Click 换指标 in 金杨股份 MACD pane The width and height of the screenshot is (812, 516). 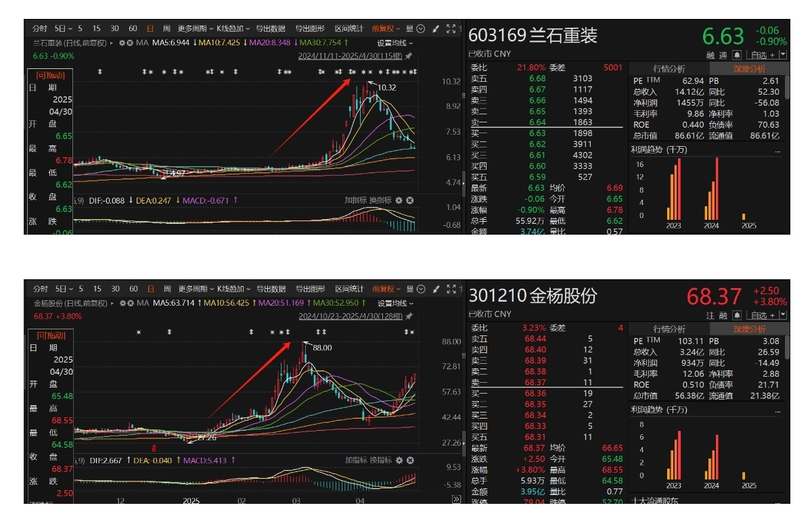coord(380,461)
